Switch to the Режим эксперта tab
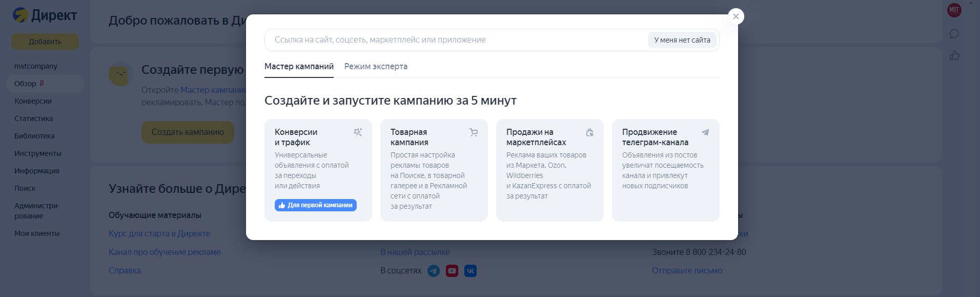The width and height of the screenshot is (980, 297). pyautogui.click(x=376, y=67)
